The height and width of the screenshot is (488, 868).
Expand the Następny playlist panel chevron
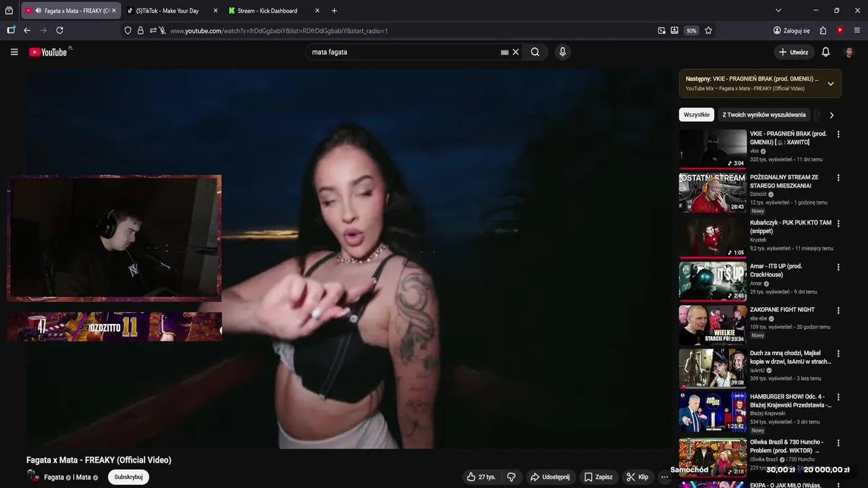pyautogui.click(x=831, y=83)
